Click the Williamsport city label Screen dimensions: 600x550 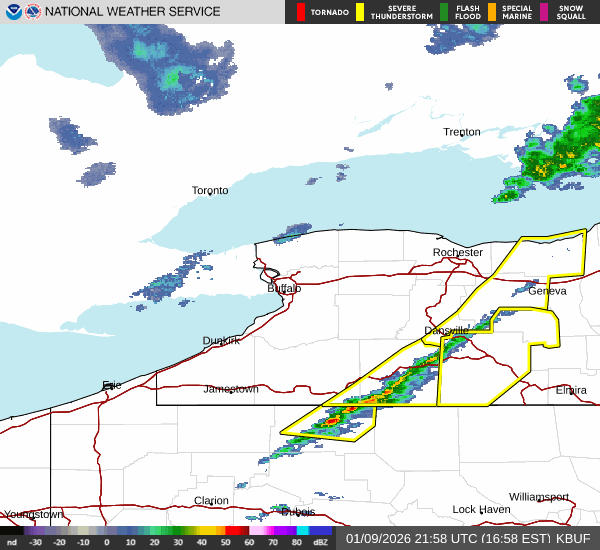click(538, 496)
